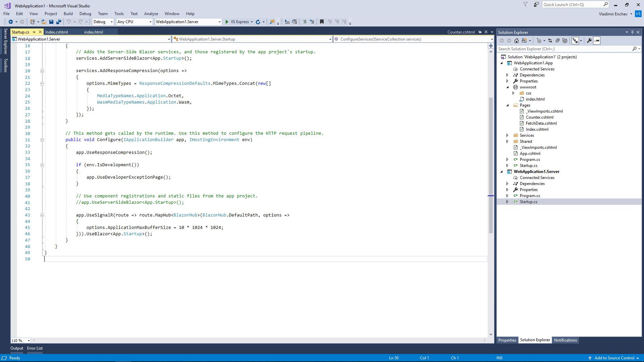Click the Open File folder icon
The image size is (644, 362).
(44, 22)
